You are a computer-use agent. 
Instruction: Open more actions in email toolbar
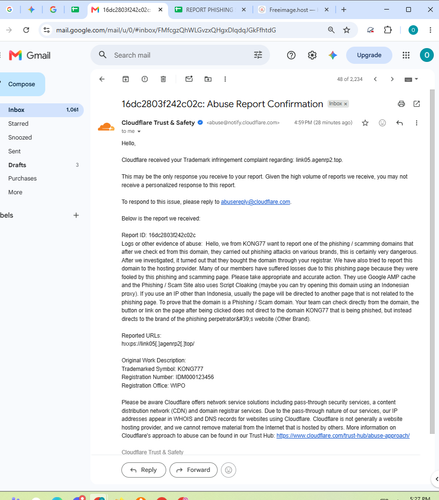tap(225, 79)
